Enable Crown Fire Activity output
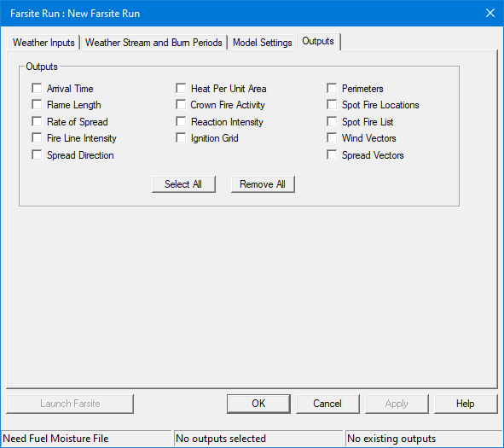Viewport: 504px width, 448px height. click(181, 104)
